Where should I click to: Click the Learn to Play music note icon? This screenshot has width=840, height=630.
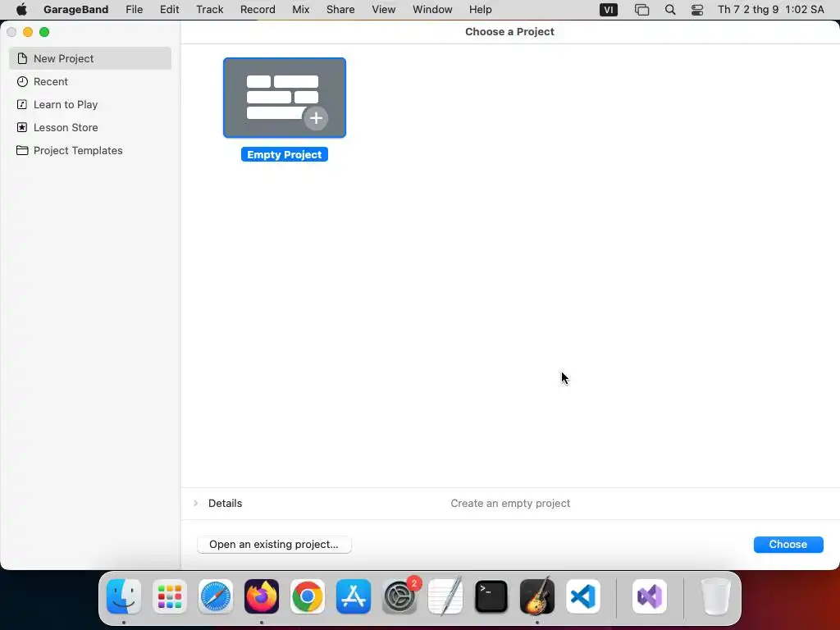pyautogui.click(x=22, y=104)
